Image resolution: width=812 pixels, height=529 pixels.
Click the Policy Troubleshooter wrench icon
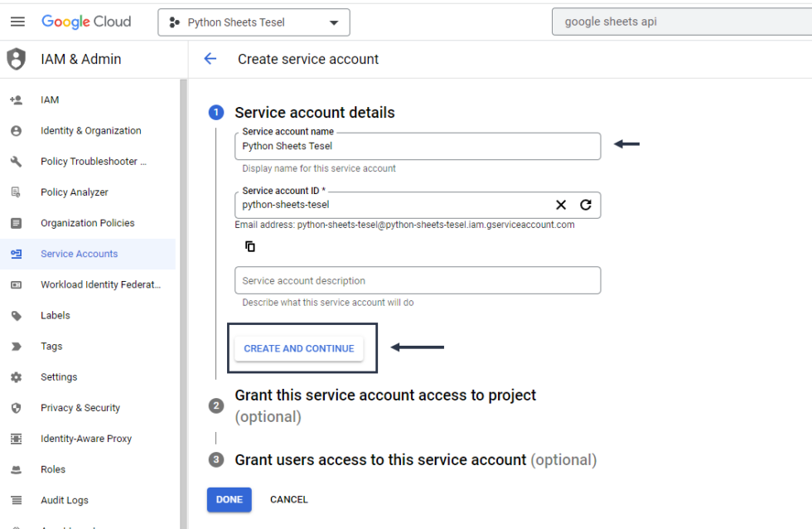click(x=16, y=162)
